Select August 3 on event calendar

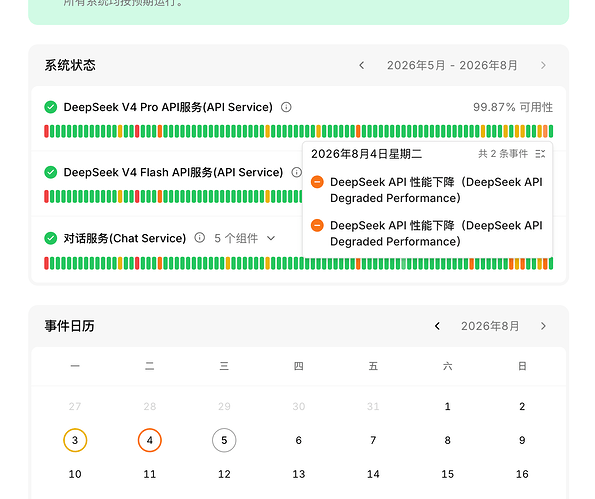(x=75, y=440)
